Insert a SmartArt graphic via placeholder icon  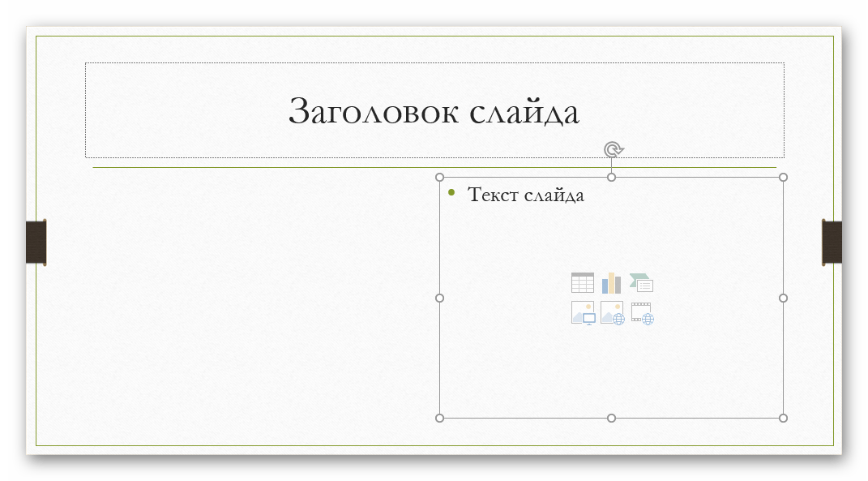click(x=642, y=283)
